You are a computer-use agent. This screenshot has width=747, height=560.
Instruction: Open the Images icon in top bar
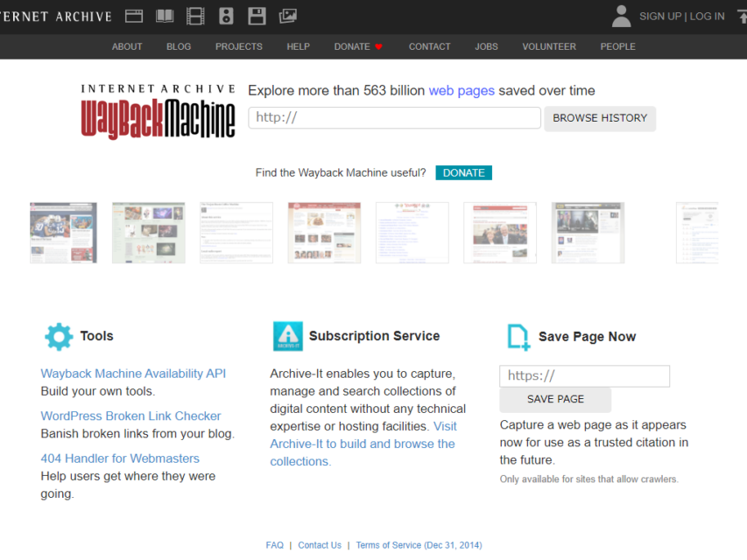pyautogui.click(x=288, y=17)
